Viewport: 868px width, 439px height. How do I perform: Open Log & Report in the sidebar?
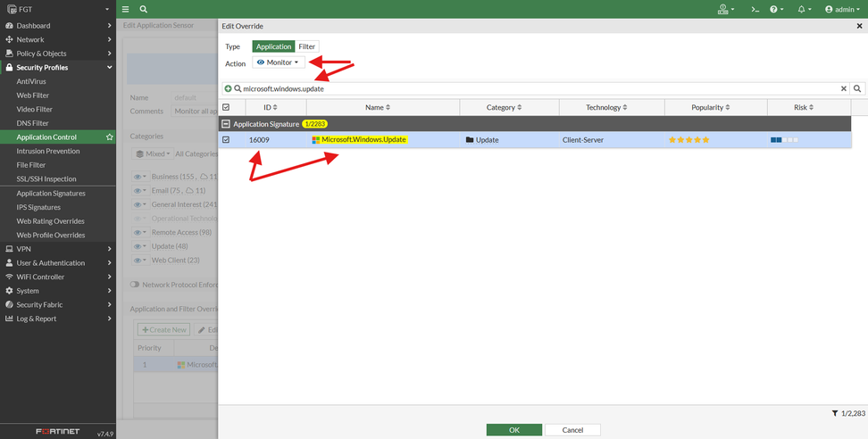tap(57, 319)
